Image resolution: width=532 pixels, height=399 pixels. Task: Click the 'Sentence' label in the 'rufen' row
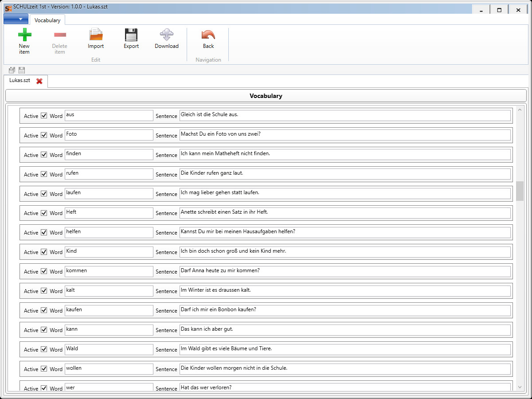[166, 175]
